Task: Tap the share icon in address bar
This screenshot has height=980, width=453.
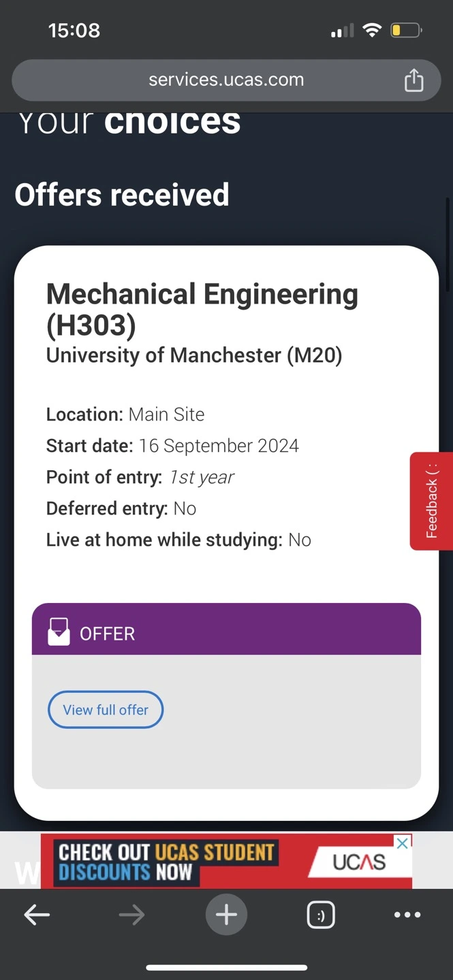Action: pos(413,80)
